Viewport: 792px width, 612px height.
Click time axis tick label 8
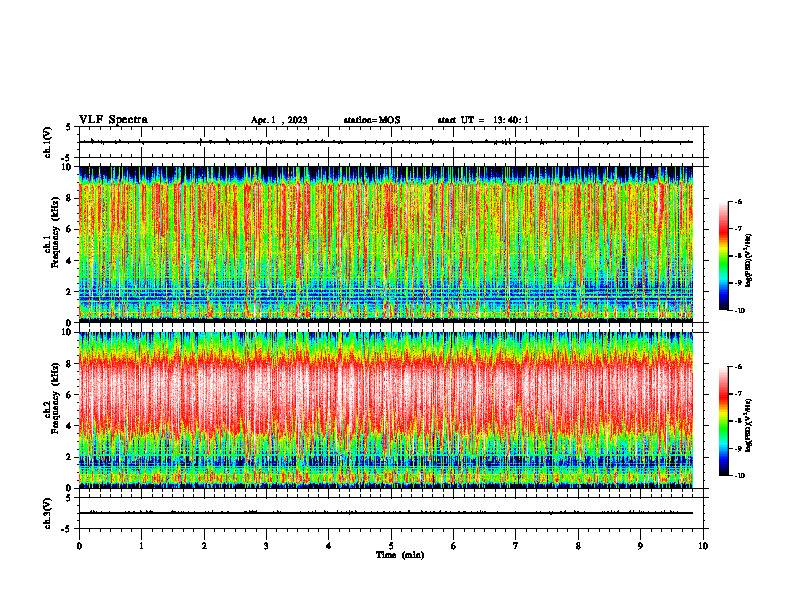coord(578,546)
